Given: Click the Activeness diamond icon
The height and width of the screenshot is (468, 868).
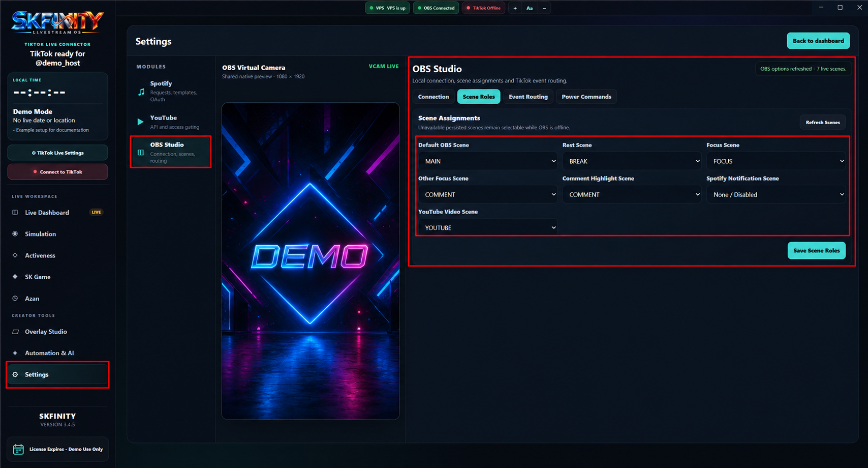Looking at the screenshot, I should click(x=15, y=255).
